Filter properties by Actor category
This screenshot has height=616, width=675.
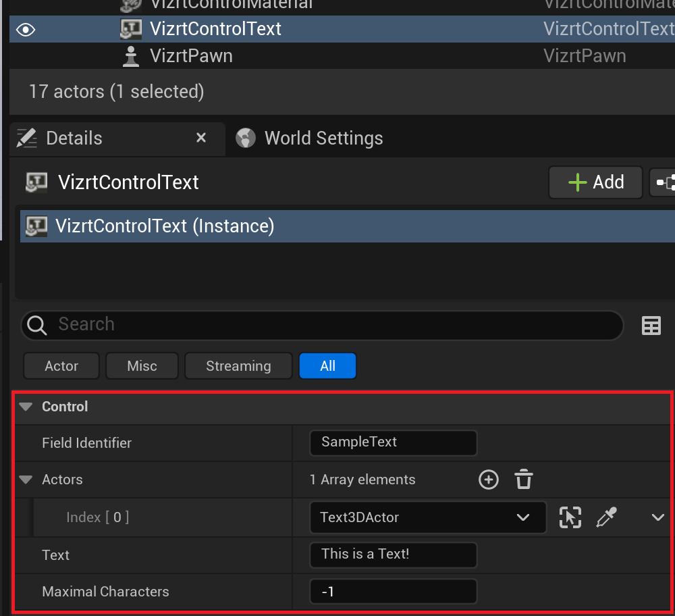pos(61,366)
